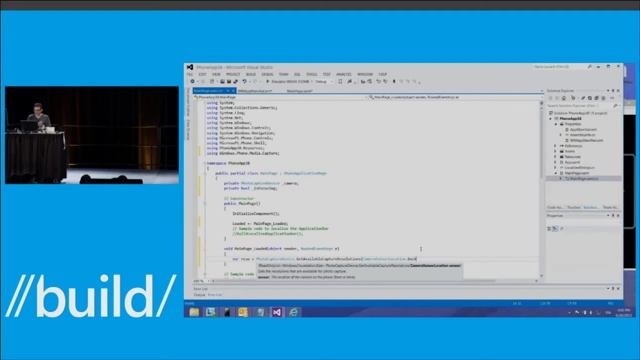Select the Solution 'PhoneApp38' root node
640x360 pixels.
tap(578, 113)
